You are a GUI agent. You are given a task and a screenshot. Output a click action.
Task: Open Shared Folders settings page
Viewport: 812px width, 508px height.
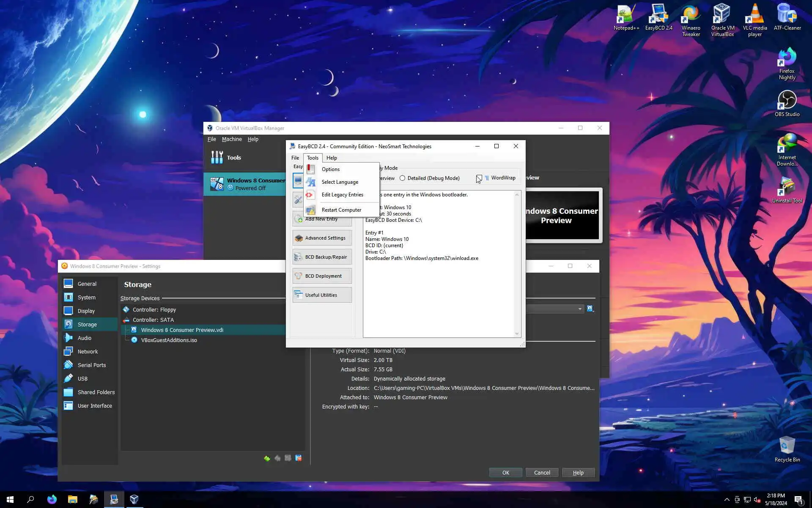click(x=96, y=392)
